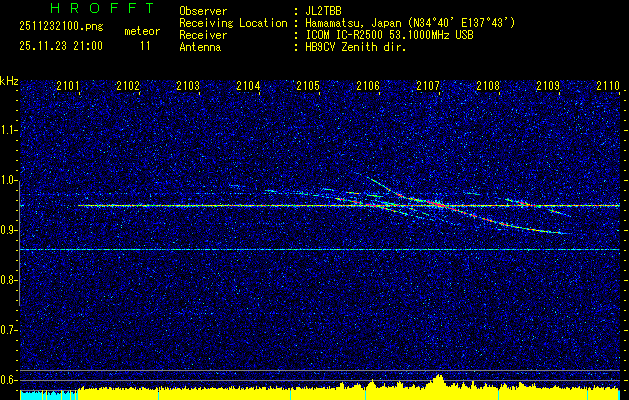629x400 pixels.
Task: Select the meteor label
Action: [x=141, y=32]
